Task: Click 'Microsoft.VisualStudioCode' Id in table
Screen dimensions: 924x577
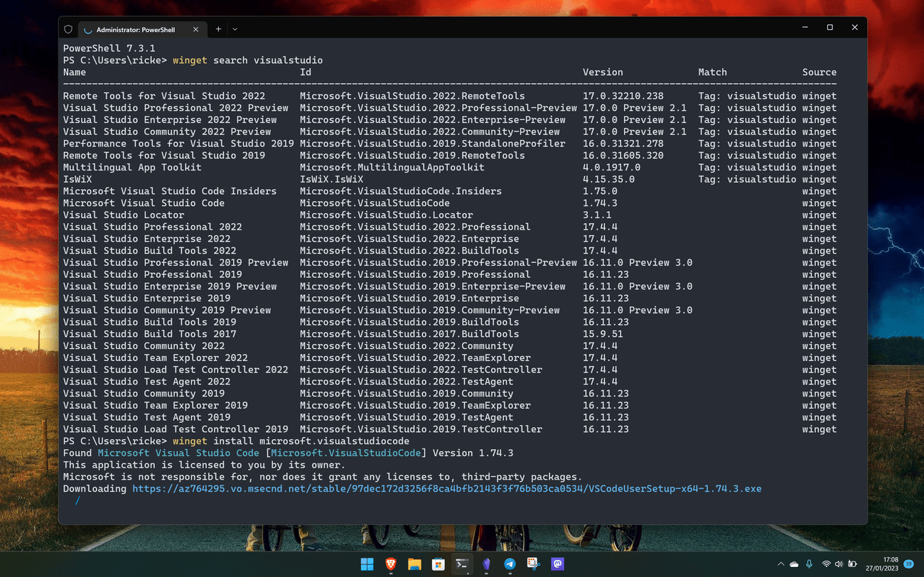Action: pyautogui.click(x=375, y=203)
